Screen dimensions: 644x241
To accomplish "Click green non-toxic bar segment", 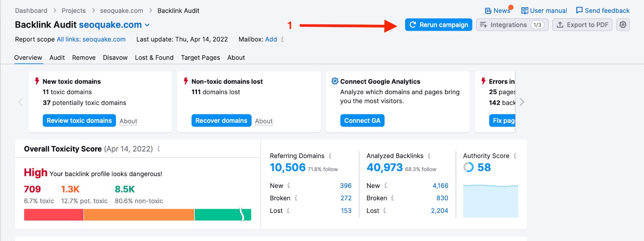I will (x=223, y=215).
